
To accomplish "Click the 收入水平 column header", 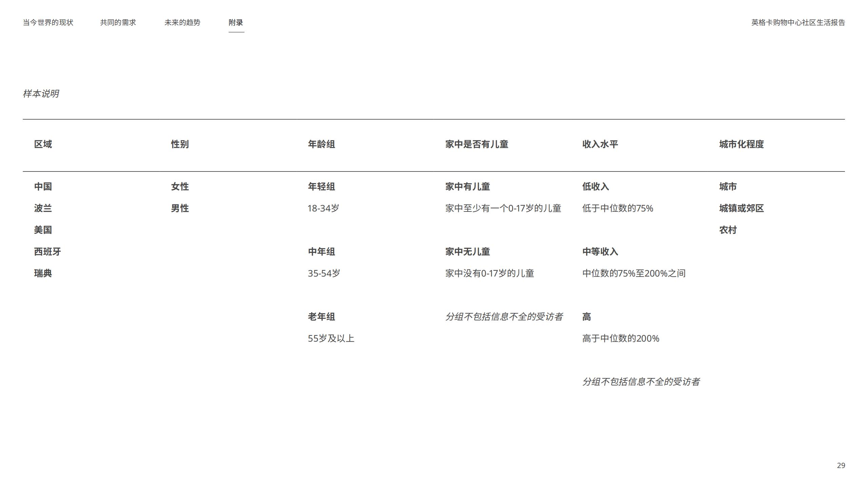I will coord(600,144).
